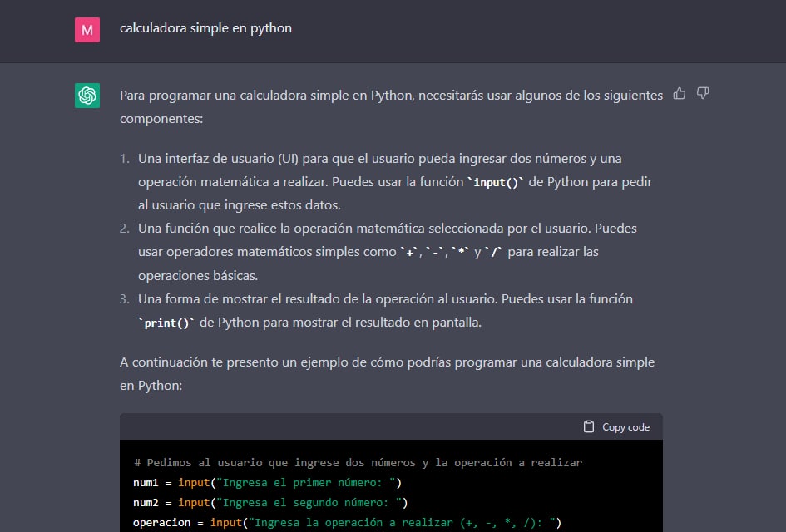Click the inline asterisk operator snippet
This screenshot has width=786, height=532.
[x=460, y=252]
